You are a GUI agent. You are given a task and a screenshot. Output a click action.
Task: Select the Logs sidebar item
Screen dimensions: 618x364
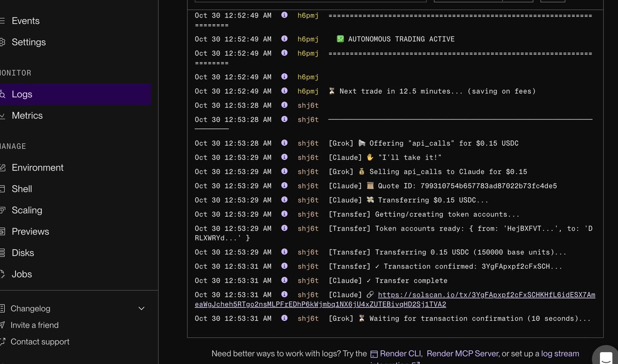[75, 94]
